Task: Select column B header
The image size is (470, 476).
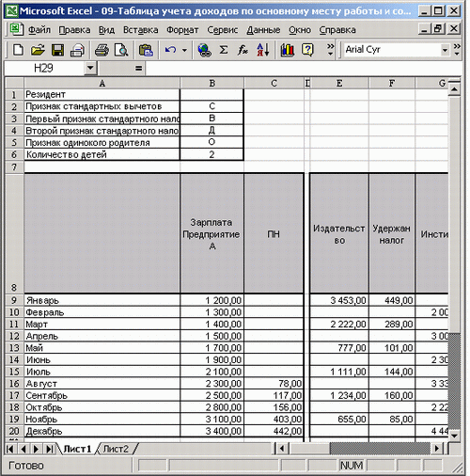Action: click(212, 83)
